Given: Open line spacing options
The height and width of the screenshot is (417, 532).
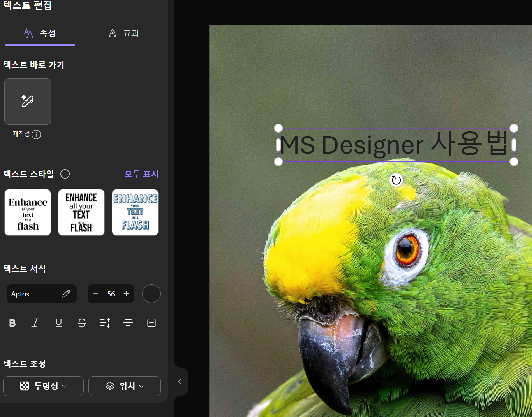Looking at the screenshot, I should (105, 323).
